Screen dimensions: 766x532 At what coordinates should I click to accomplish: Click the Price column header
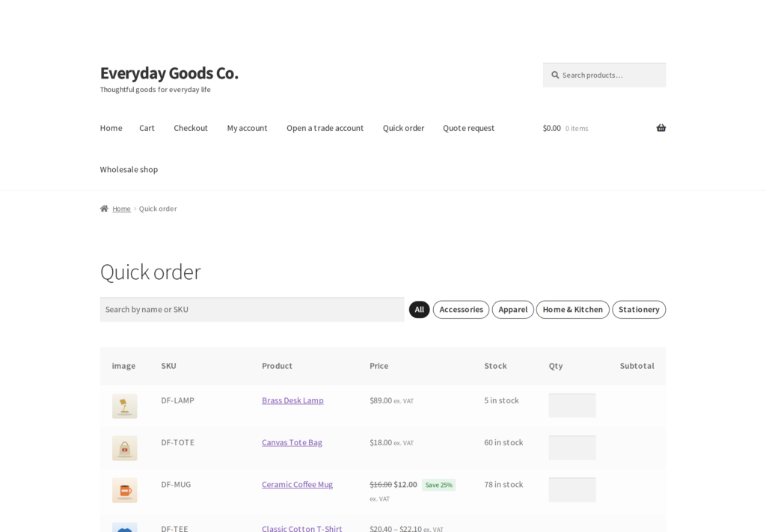click(379, 365)
